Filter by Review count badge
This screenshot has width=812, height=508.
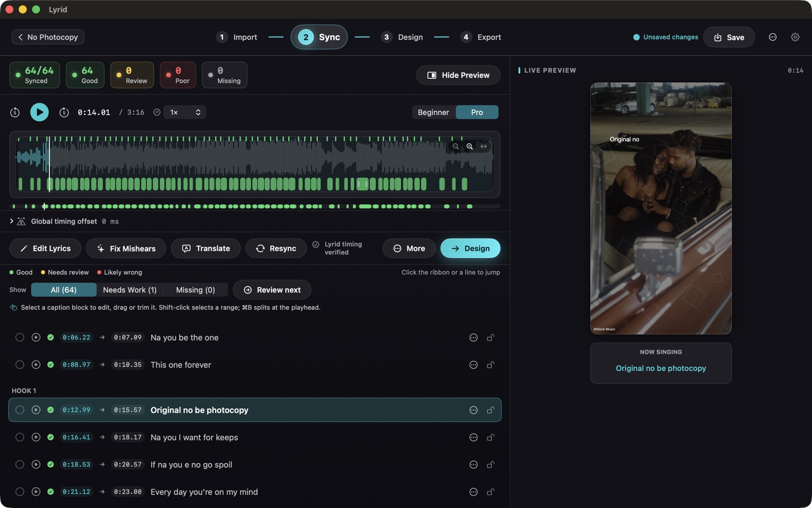(132, 75)
